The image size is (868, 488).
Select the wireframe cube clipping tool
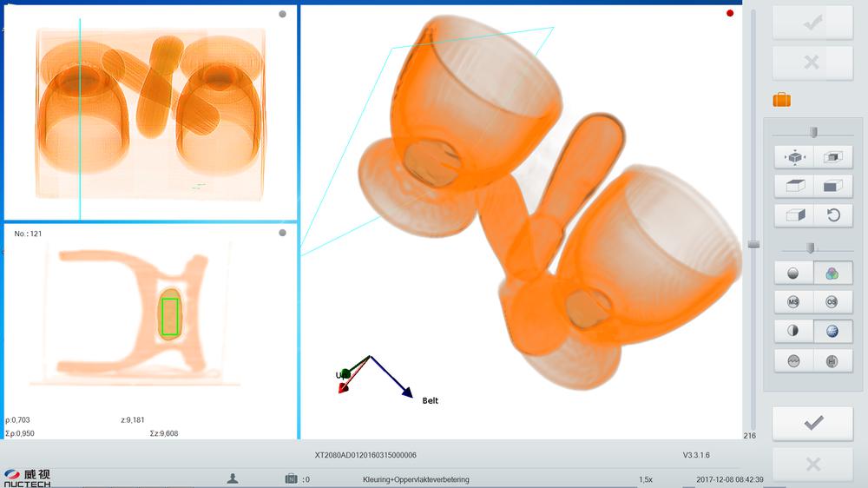coord(832,157)
